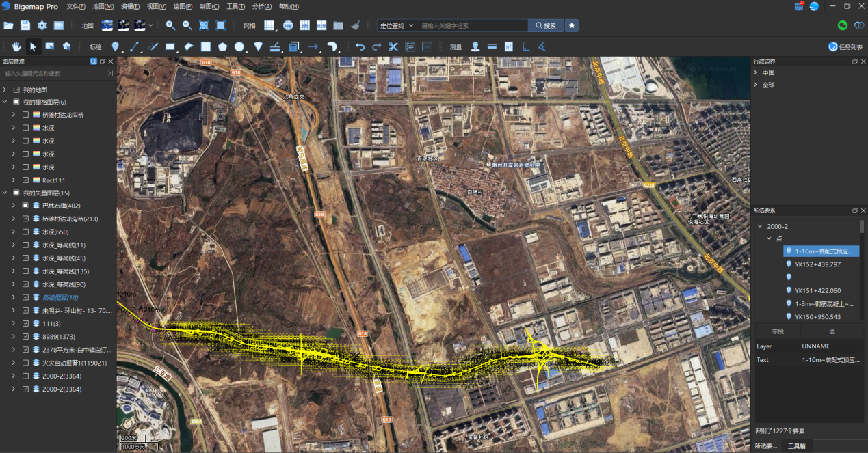Open the 绘图(P) menu
Viewport: 868px width, 453px height.
click(183, 6)
